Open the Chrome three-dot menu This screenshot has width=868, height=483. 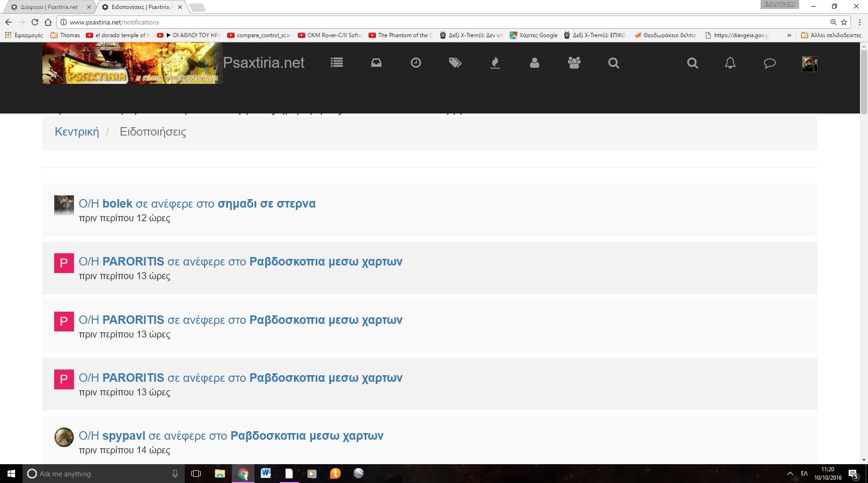(x=860, y=22)
